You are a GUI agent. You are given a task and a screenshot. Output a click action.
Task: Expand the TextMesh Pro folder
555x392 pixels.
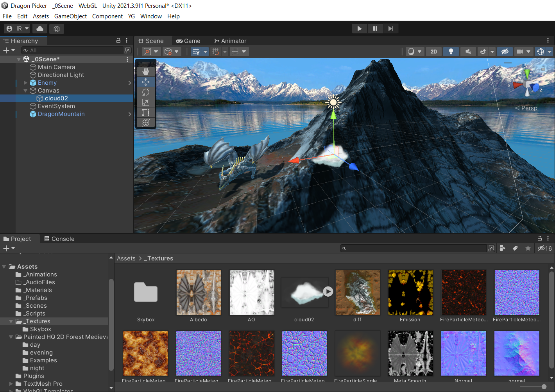point(11,384)
